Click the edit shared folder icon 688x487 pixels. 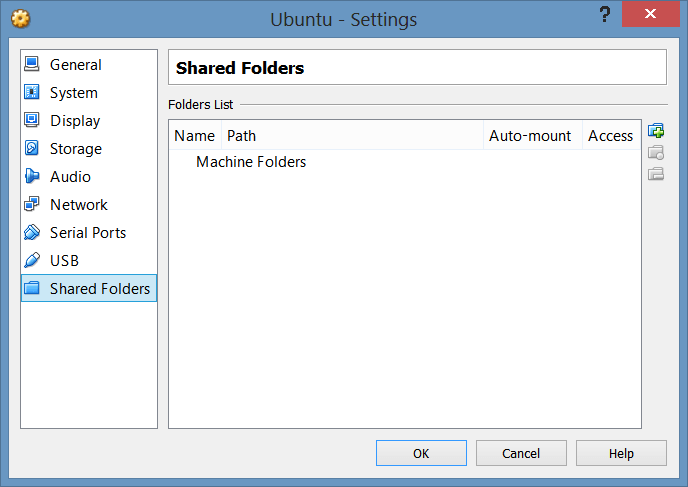[x=656, y=152]
